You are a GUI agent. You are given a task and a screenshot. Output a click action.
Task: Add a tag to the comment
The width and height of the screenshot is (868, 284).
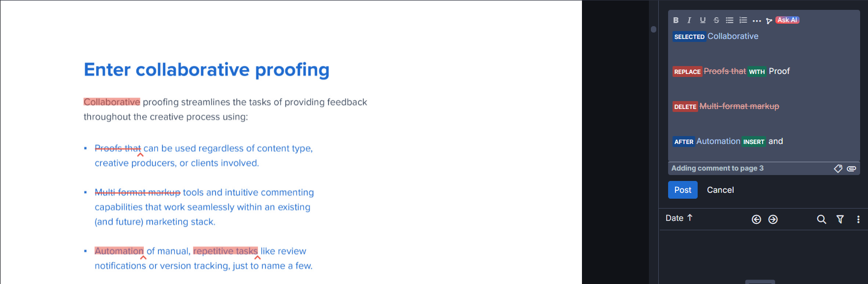coord(838,169)
